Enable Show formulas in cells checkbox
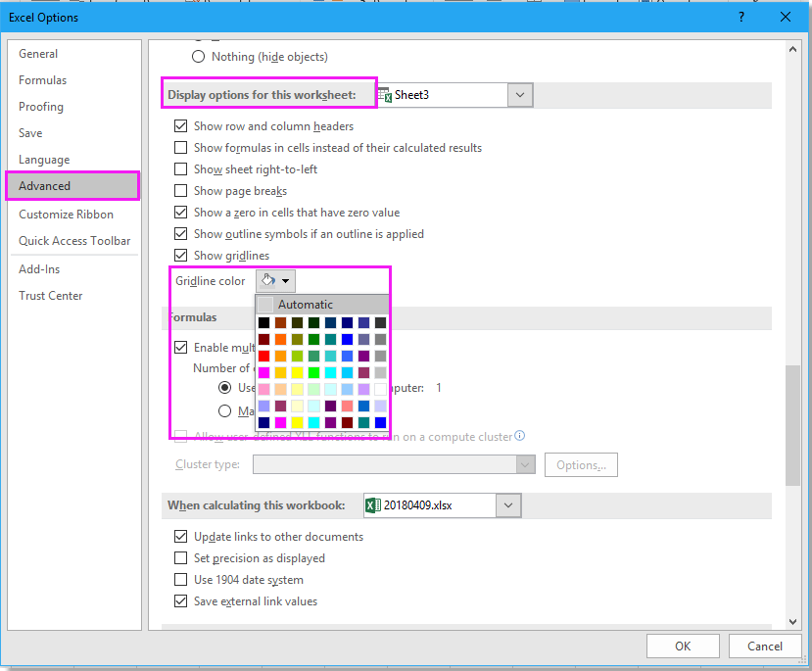Image resolution: width=812 pixels, height=671 pixels. coord(180,148)
